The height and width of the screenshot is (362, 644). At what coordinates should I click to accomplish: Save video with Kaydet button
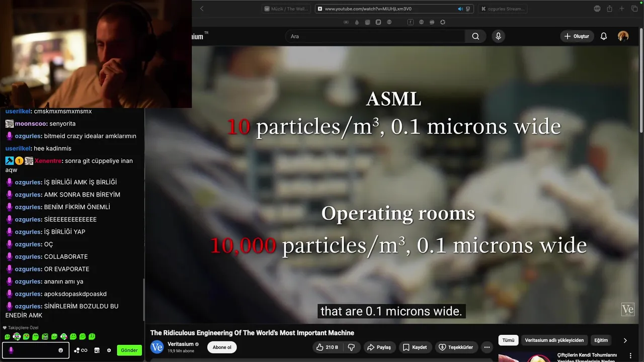[x=415, y=347]
